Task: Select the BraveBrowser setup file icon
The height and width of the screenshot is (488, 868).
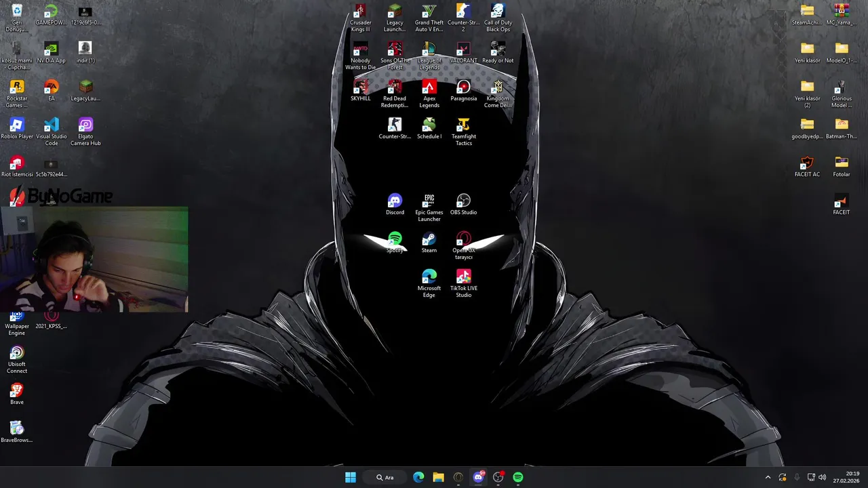Action: 17,432
